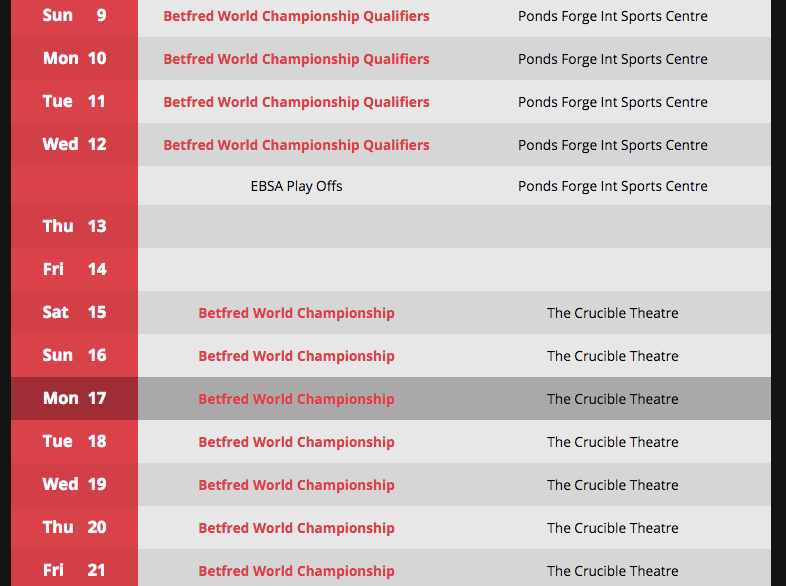
Task: Click the EBSA Play Offs entry
Action: pos(296,186)
